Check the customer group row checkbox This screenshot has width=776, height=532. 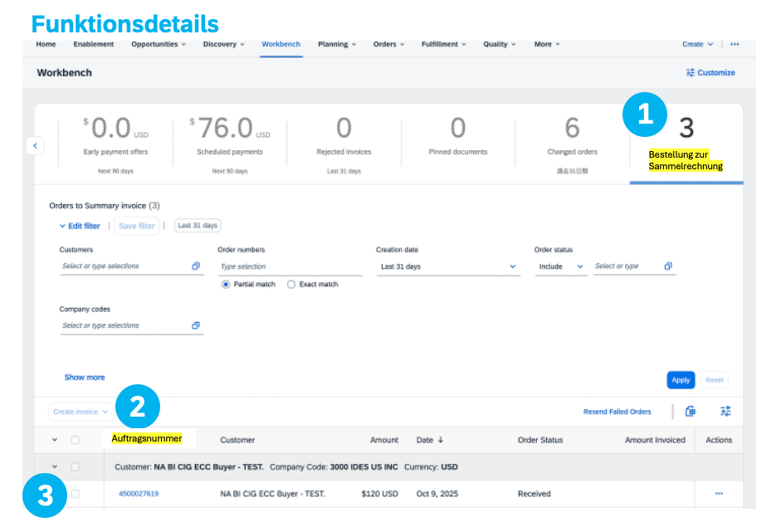76,467
